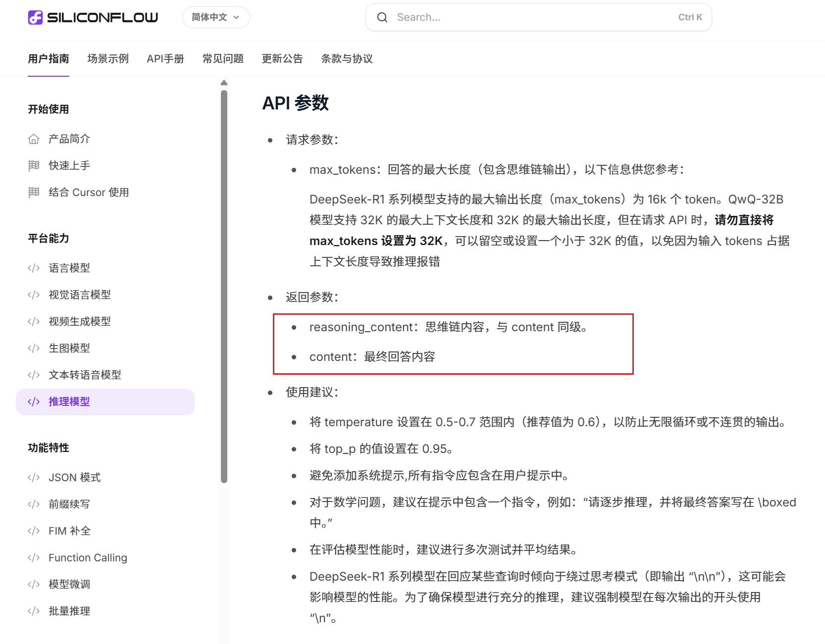This screenshot has height=644, width=825.
Task: Open the 语言模型 sidebar link
Action: tap(69, 268)
